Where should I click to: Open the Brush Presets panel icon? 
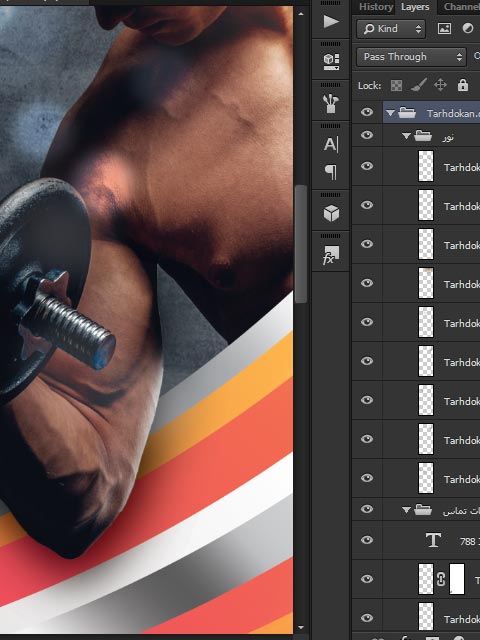[331, 104]
